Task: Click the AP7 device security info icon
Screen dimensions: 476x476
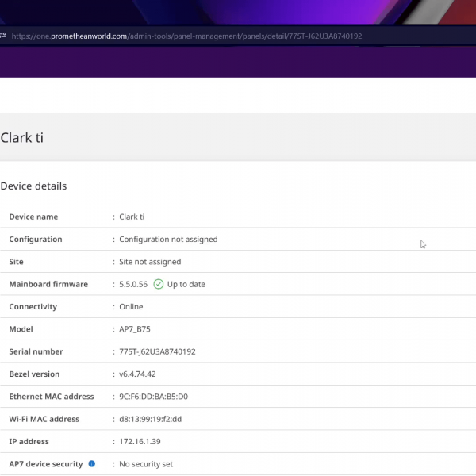Action: pos(92,464)
